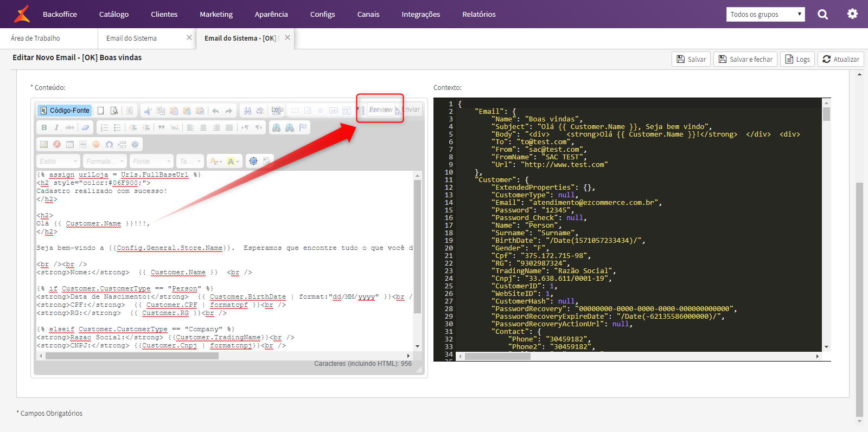868x432 pixels.
Task: Insert link with globe-chain icon
Action: coord(276,127)
